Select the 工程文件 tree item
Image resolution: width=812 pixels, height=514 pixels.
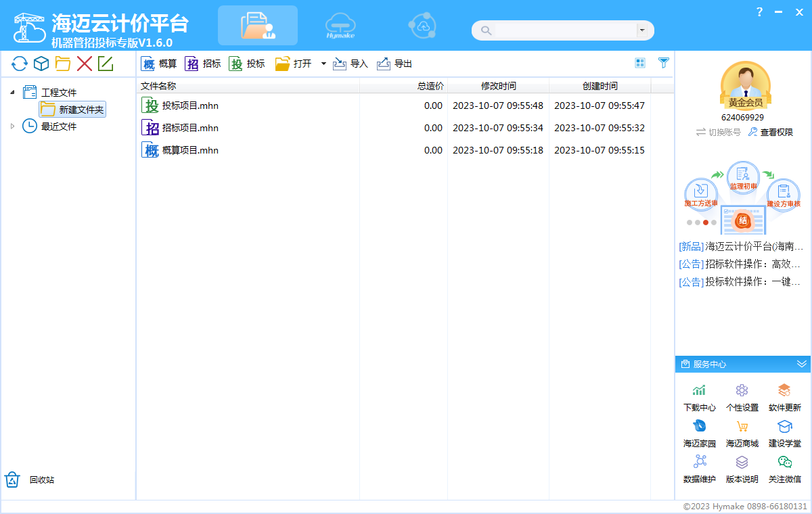tap(59, 93)
